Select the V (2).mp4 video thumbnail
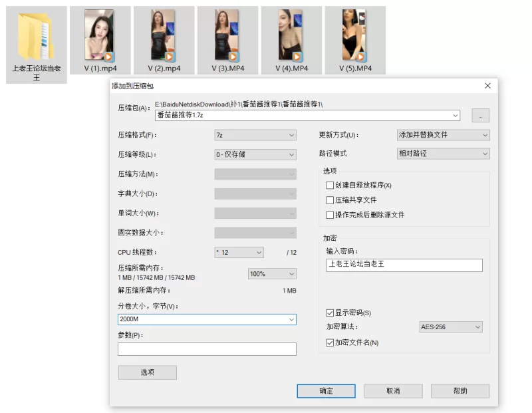This screenshot has height=413, width=532. 163,35
